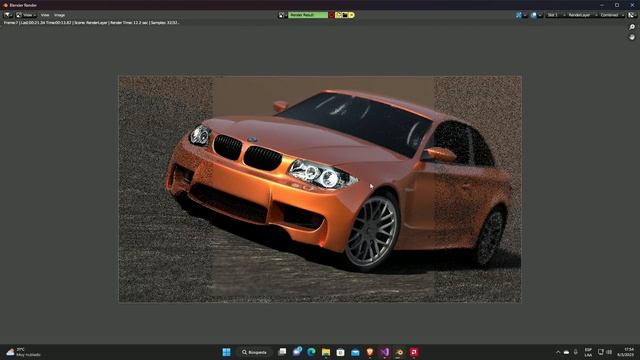The width and height of the screenshot is (640, 360).
Task: Expand the overlays options arrow
Action: (540, 15)
